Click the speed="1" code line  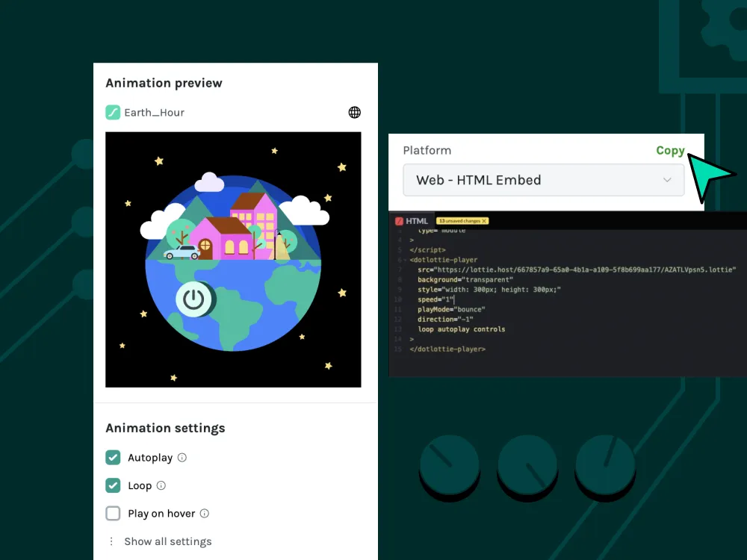(x=436, y=299)
